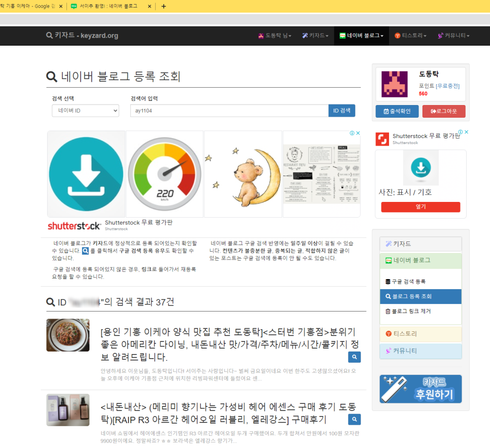Image resolution: width=490 pixels, height=448 pixels.
Task: Expand the 키자드 navbar dropdown
Action: pos(316,36)
